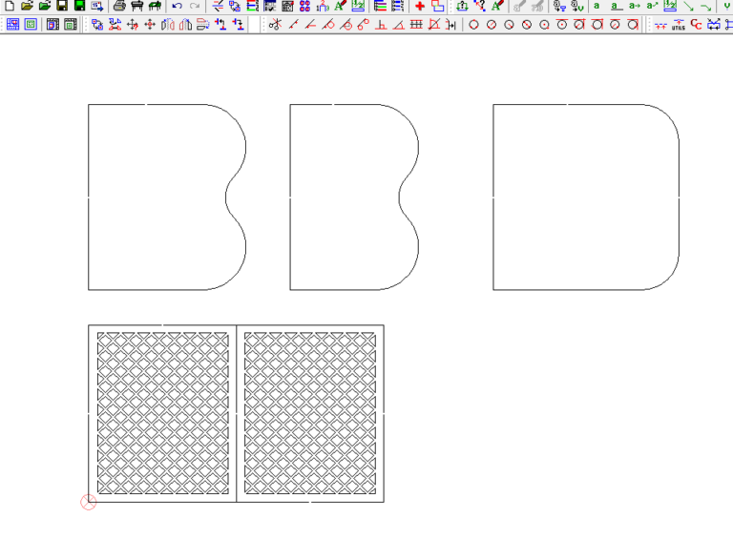Screen dimensions: 733x560
Task: Select the scissors trim tool
Action: (x=276, y=25)
